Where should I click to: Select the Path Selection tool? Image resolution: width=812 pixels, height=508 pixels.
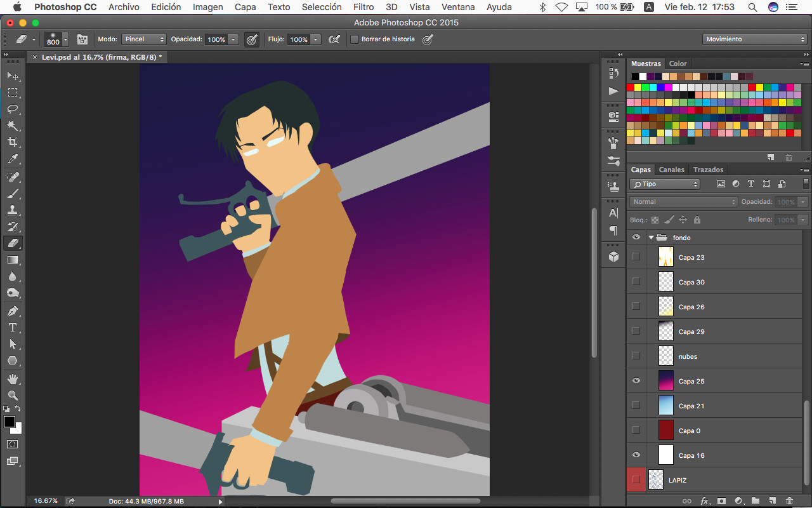coord(13,344)
